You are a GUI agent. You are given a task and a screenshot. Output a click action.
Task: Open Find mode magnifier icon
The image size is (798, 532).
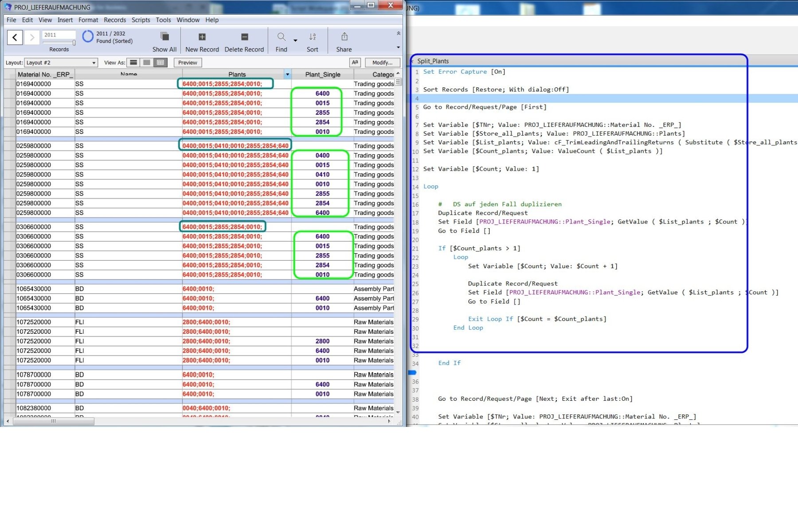point(282,37)
